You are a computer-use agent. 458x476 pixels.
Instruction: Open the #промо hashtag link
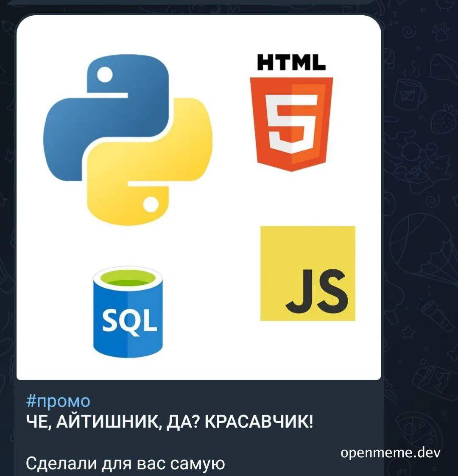click(58, 401)
